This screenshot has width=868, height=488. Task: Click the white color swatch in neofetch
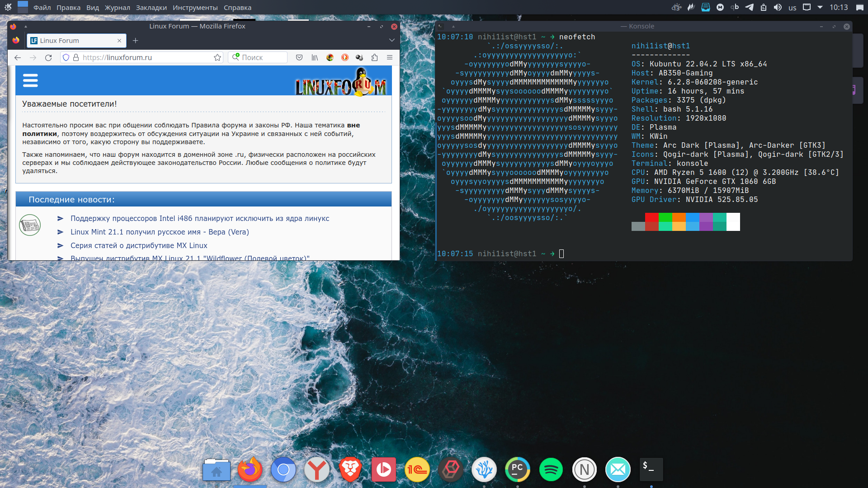pos(733,222)
